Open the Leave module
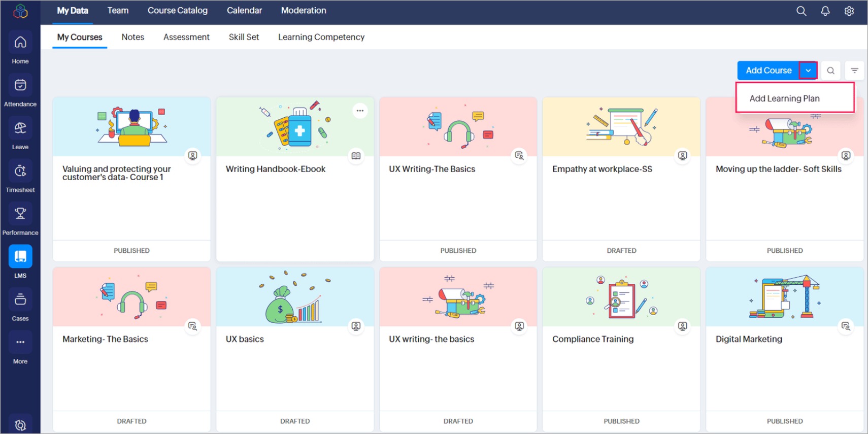Viewport: 868px width, 434px height. (x=20, y=133)
